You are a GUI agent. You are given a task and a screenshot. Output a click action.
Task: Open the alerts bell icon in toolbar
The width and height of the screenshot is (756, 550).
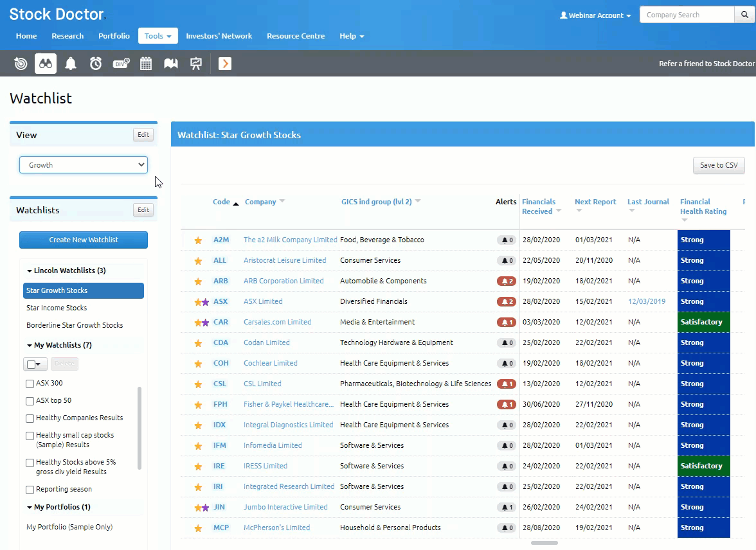click(x=71, y=64)
